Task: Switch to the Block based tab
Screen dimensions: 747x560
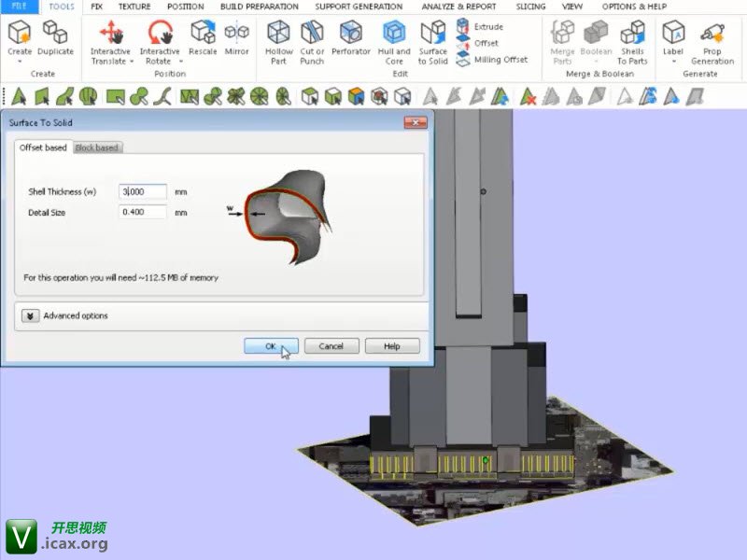Action: (96, 147)
